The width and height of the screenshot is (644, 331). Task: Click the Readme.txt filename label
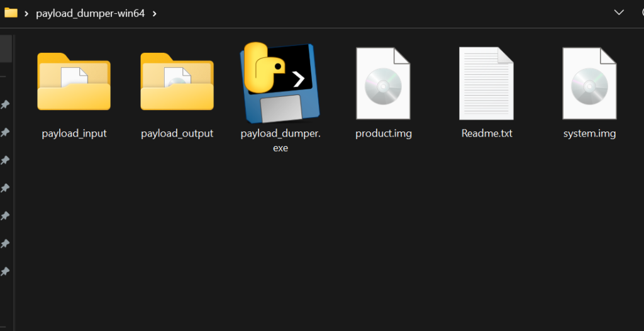pyautogui.click(x=487, y=133)
